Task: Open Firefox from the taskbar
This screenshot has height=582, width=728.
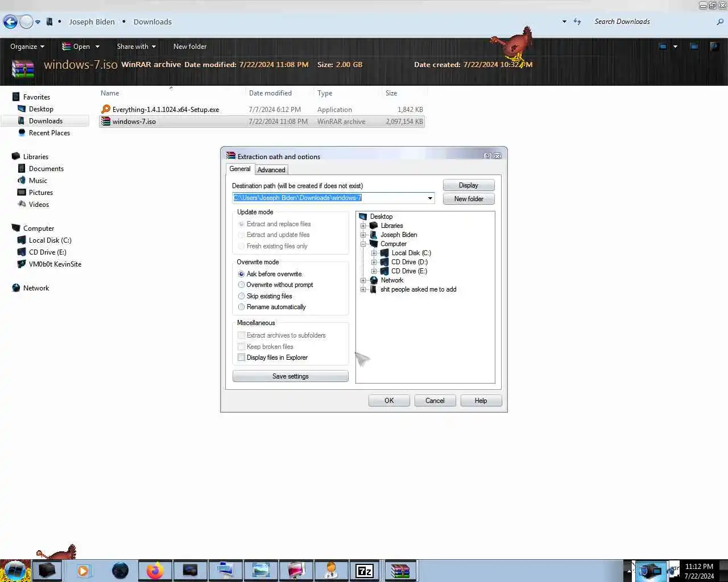Action: (155, 571)
